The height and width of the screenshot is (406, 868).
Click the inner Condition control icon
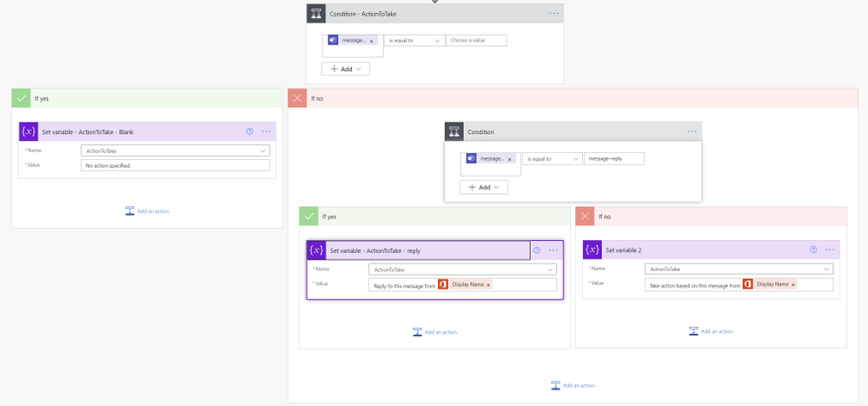click(454, 132)
